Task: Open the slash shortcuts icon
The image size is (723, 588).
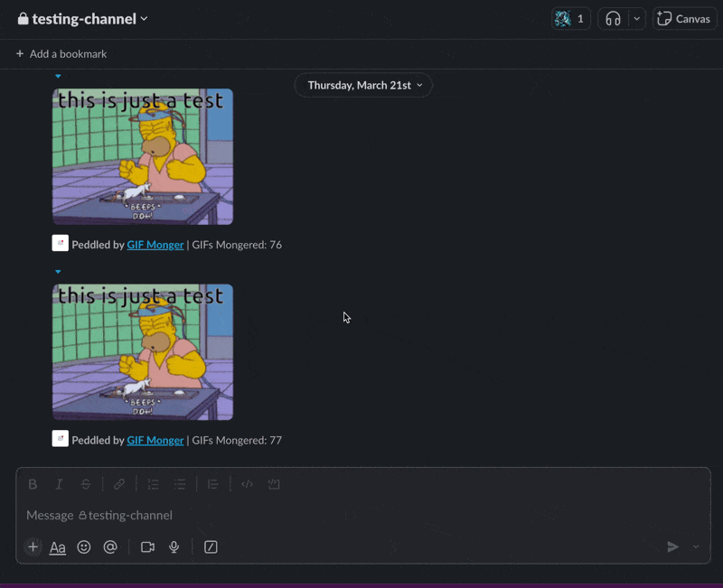Action: [x=211, y=547]
